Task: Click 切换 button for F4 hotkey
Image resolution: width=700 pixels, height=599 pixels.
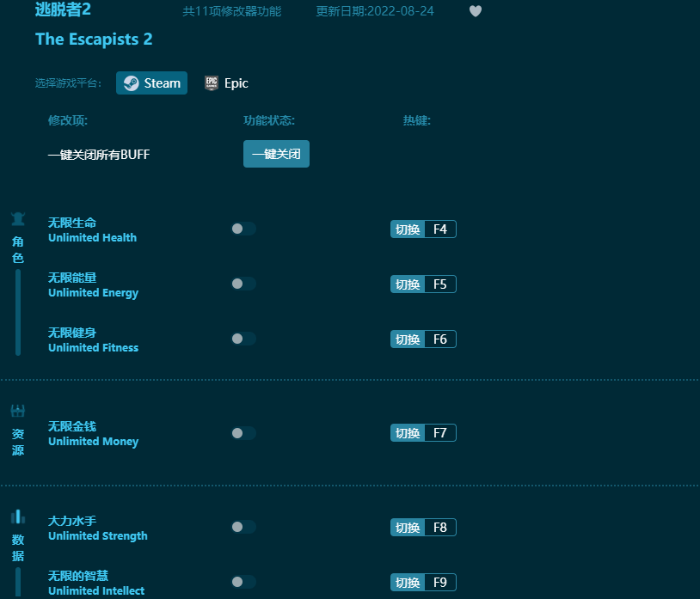Action: 408,229
